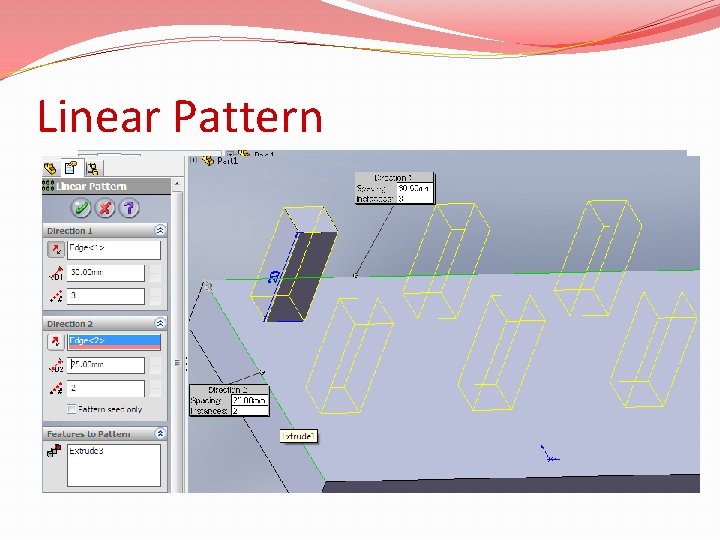Collapse the Features to Pattern section

[x=160, y=433]
